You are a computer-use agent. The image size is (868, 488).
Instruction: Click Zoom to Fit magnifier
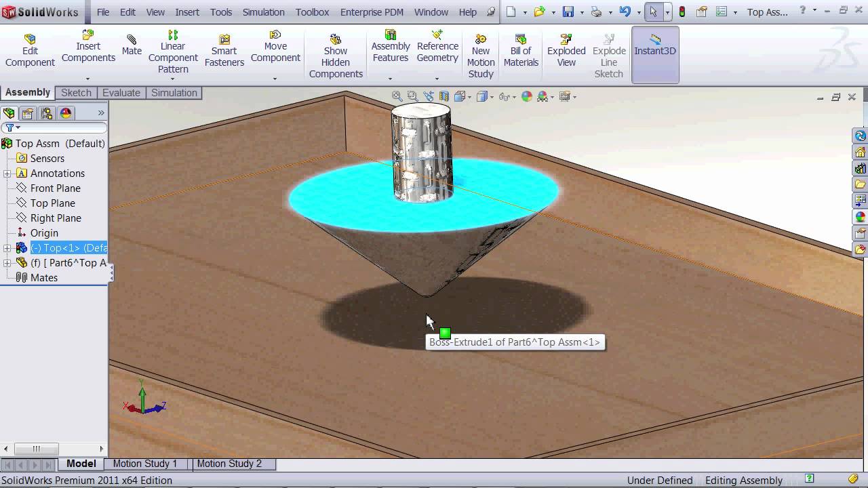point(397,97)
